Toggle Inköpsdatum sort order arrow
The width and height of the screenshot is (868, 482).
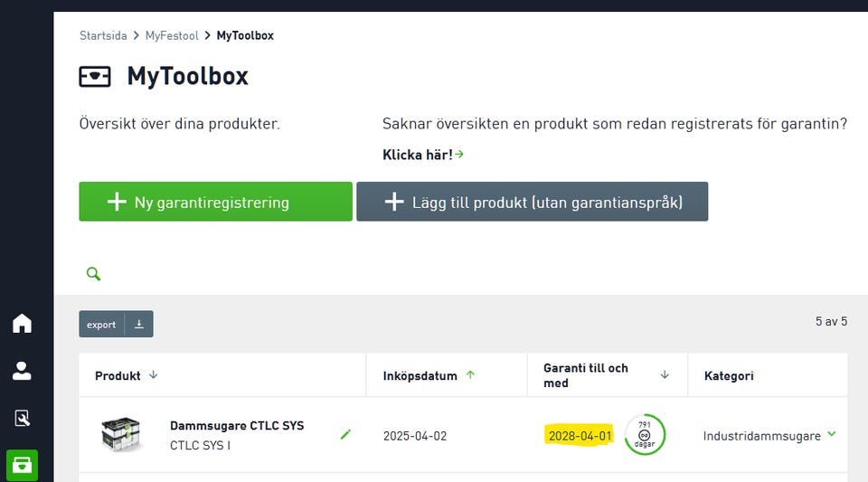click(x=470, y=375)
